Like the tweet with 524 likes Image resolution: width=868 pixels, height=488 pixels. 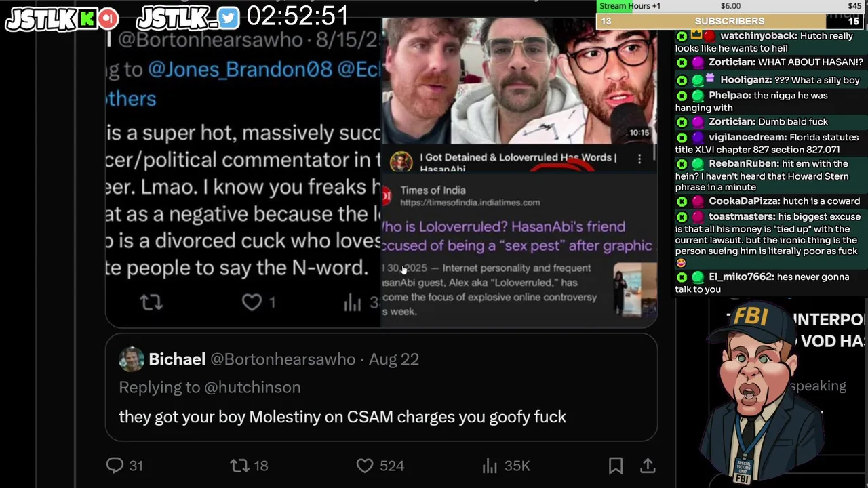[365, 466]
